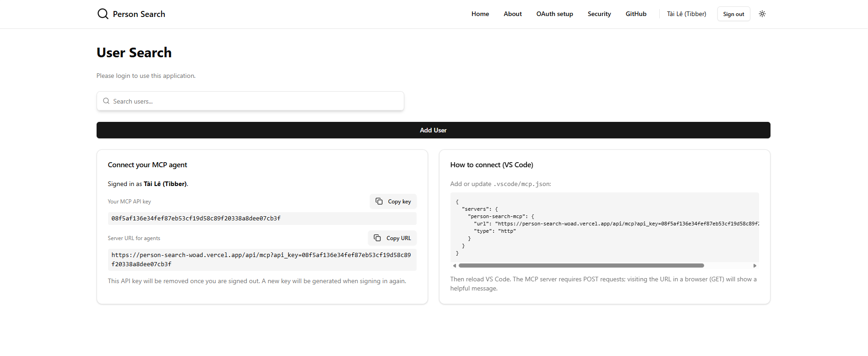Click the copy icon in Copy URL button
Viewport: 868px width, 356px height.
(377, 238)
